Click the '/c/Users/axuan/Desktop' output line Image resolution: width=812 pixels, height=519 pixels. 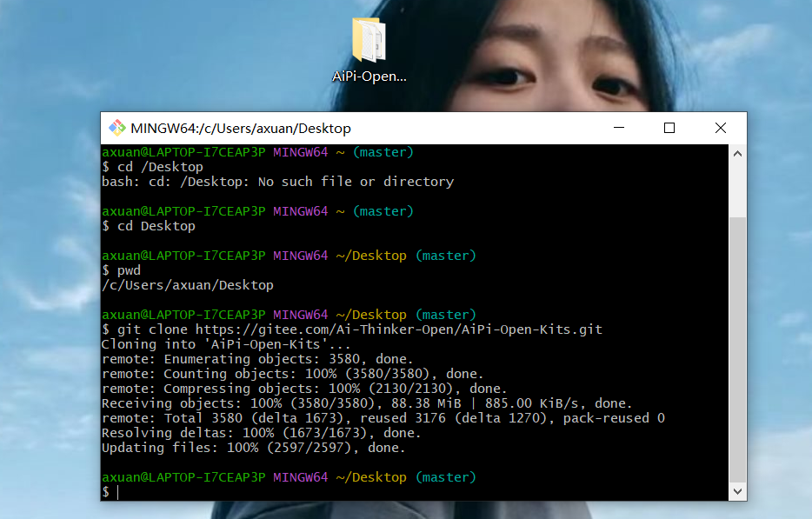tap(188, 285)
